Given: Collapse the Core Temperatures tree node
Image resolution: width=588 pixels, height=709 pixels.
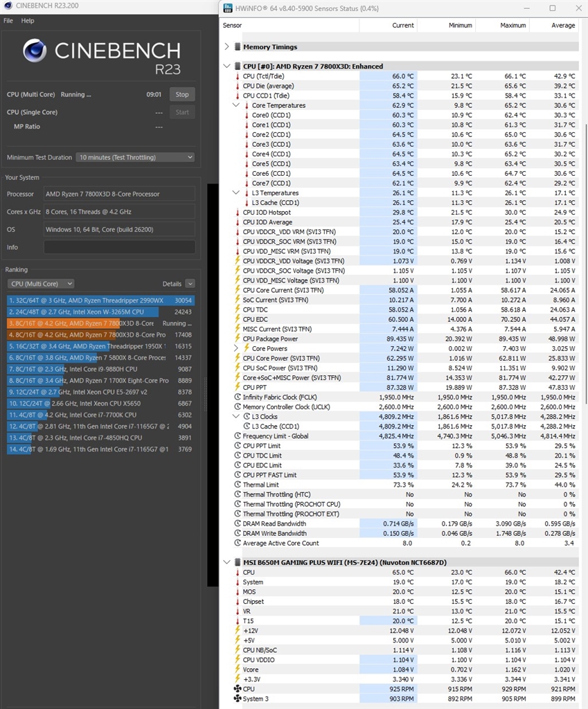Looking at the screenshot, I should [235, 105].
